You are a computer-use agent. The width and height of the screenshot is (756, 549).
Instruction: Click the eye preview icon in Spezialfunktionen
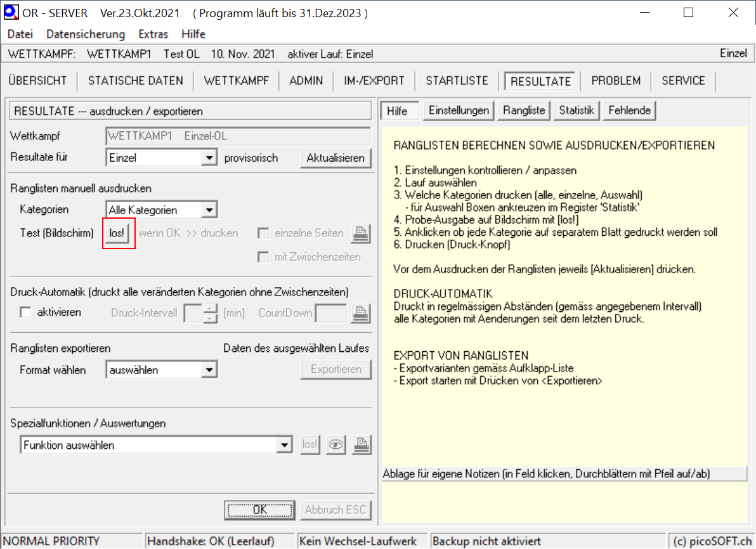point(336,445)
